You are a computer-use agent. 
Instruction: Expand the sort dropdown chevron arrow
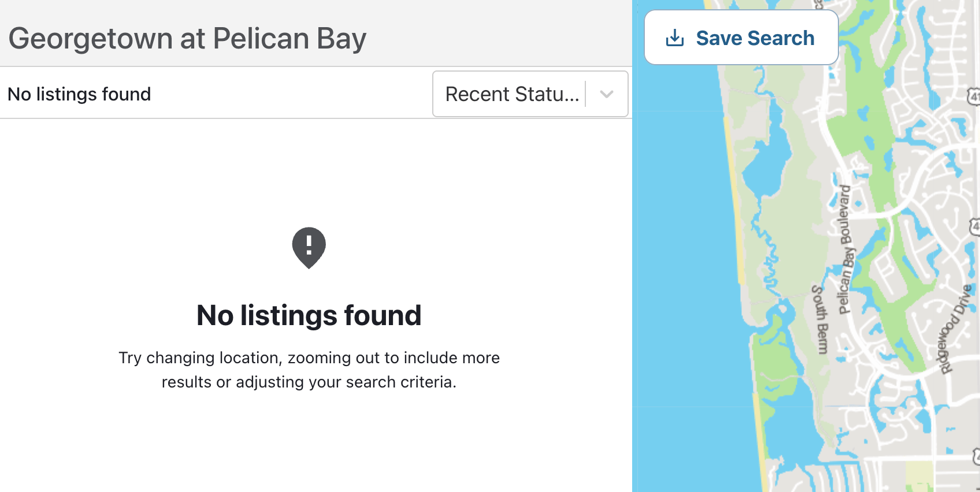pos(606,94)
